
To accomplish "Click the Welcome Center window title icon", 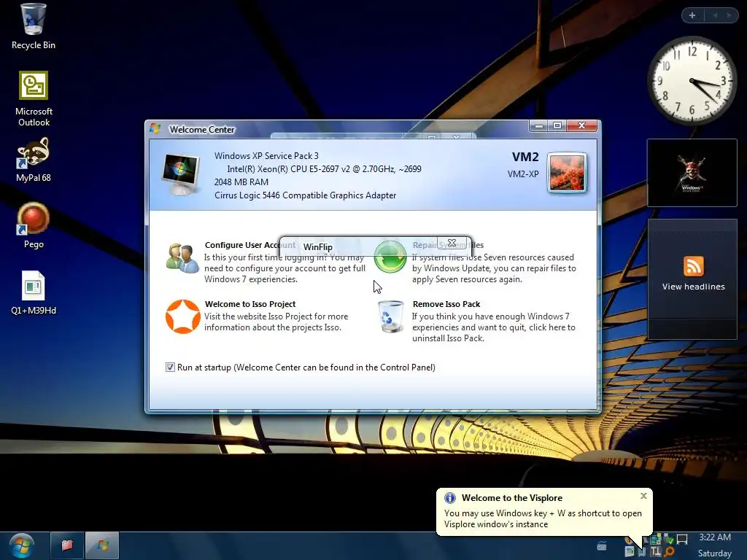I will tap(155, 128).
